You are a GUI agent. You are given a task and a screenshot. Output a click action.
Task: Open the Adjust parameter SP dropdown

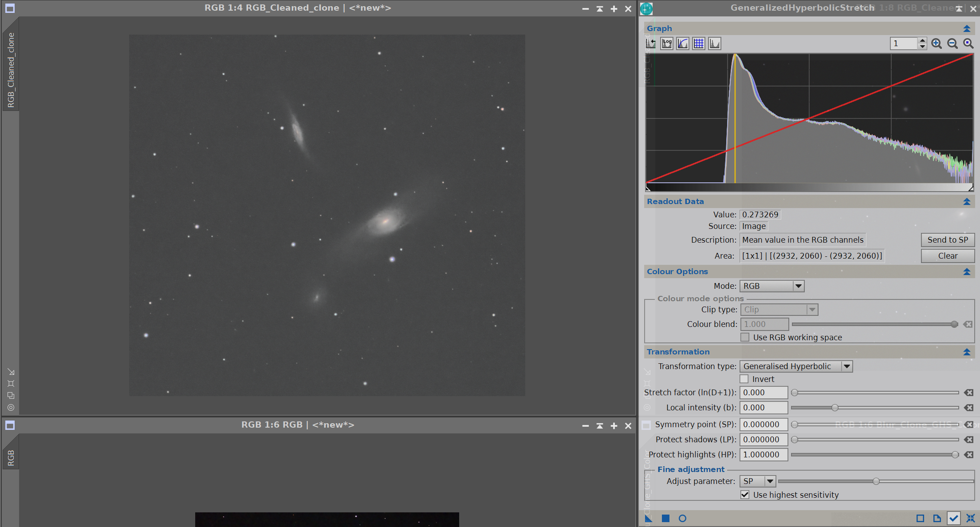tap(758, 481)
